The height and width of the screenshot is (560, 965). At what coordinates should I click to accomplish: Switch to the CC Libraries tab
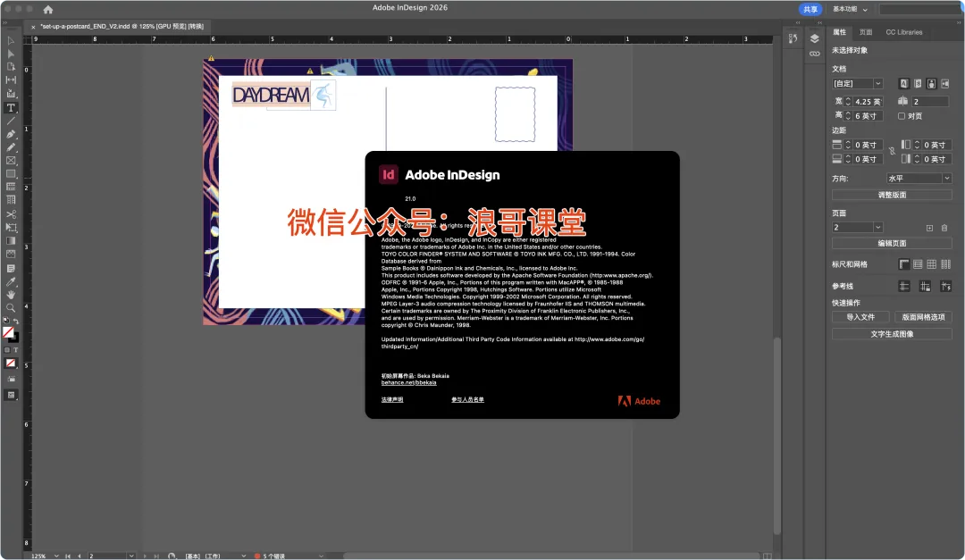[904, 32]
